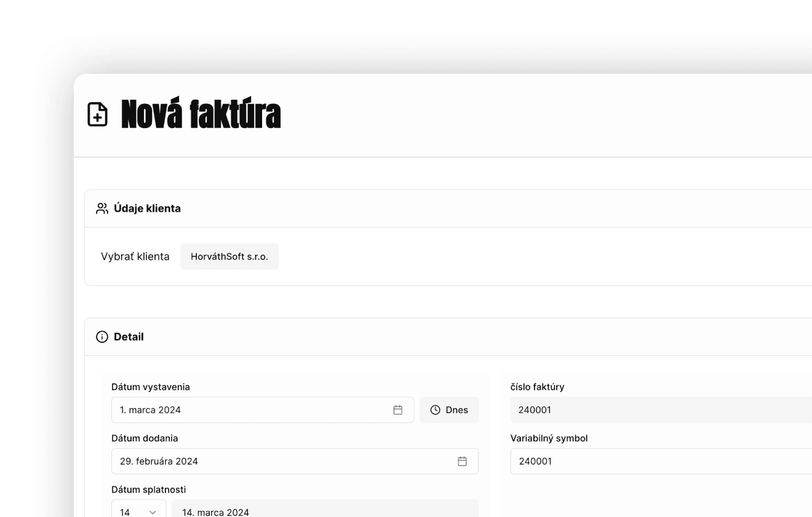Image resolution: width=812 pixels, height=517 pixels.
Task: Click the Údaje klienta section header
Action: tap(148, 209)
